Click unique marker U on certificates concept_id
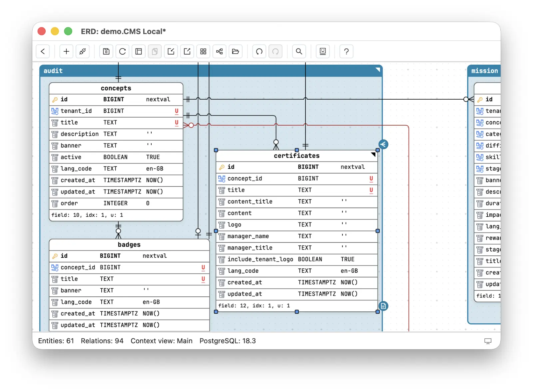This screenshot has width=533, height=392. (371, 179)
